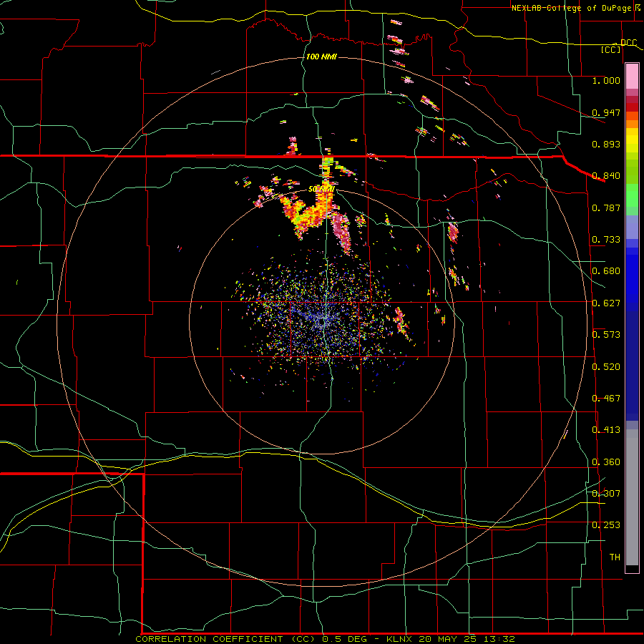Select the 0.360 legend value
The width and height of the screenshot is (644, 644).
[x=606, y=462]
